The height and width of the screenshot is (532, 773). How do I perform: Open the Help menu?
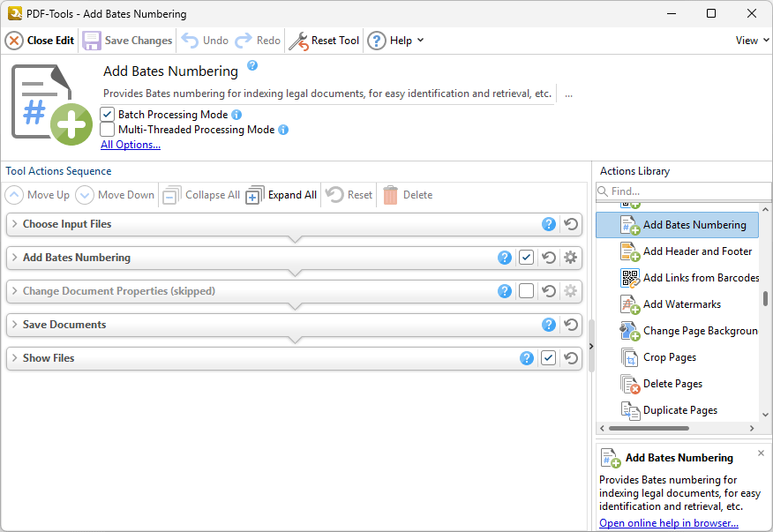click(396, 41)
